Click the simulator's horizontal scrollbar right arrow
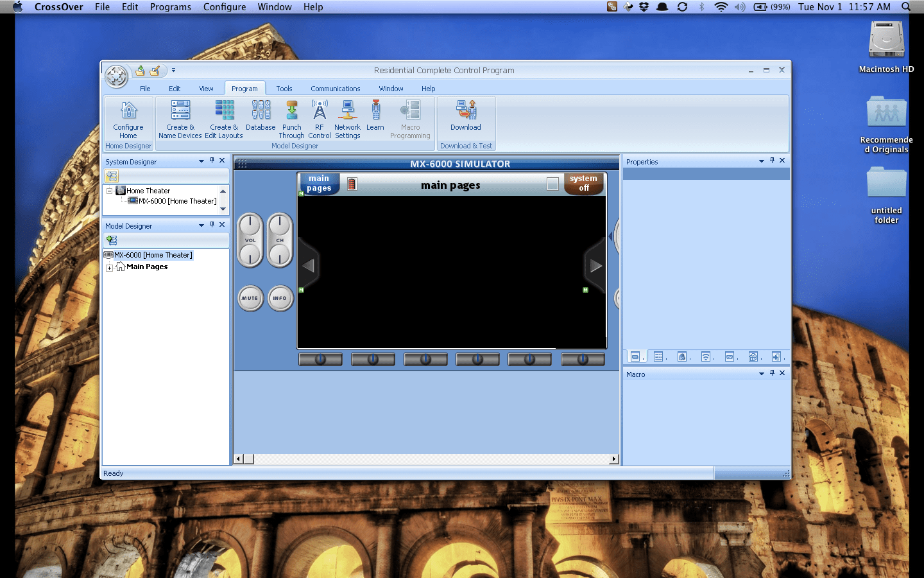 (613, 459)
